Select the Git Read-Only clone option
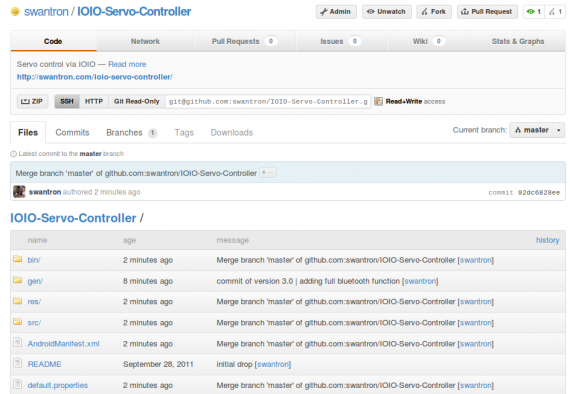The width and height of the screenshot is (570, 394). coord(137,101)
